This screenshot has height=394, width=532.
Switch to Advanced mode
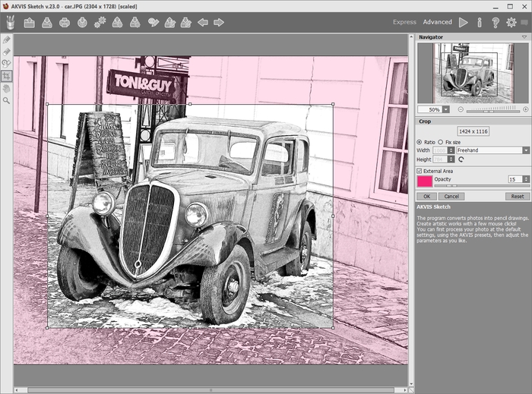(x=437, y=22)
